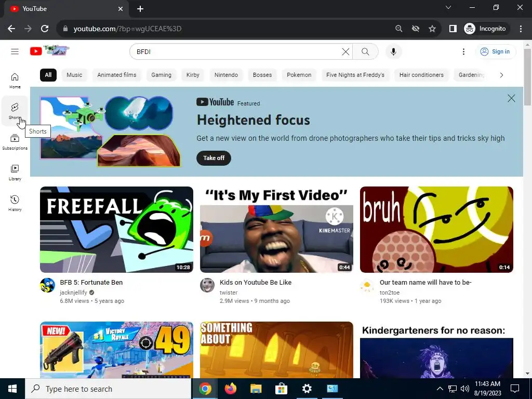532x399 pixels.
Task: Click the page vertical scrollbar
Action: [527, 77]
